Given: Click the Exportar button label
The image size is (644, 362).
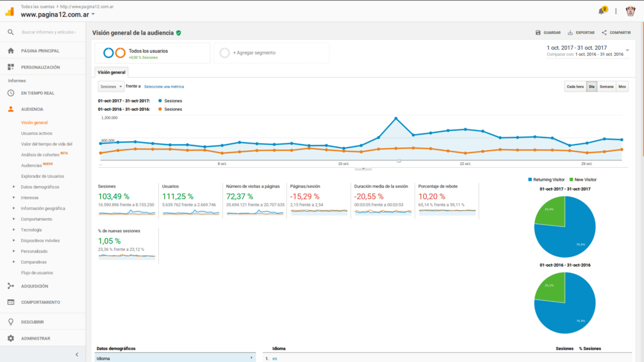Looking at the screenshot, I should pos(585,33).
